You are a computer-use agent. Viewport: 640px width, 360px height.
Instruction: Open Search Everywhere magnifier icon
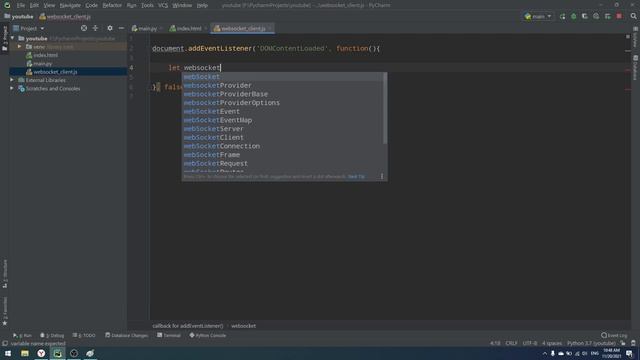coord(633,16)
